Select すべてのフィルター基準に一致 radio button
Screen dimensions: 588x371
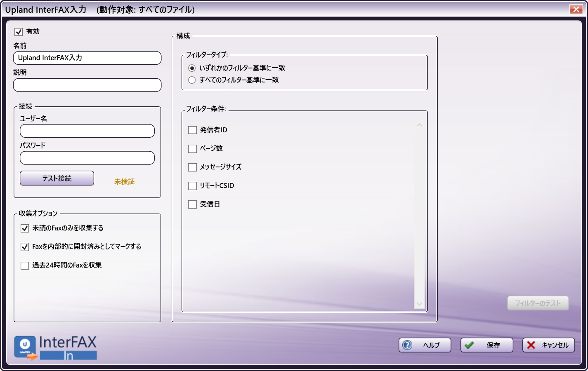pyautogui.click(x=192, y=80)
